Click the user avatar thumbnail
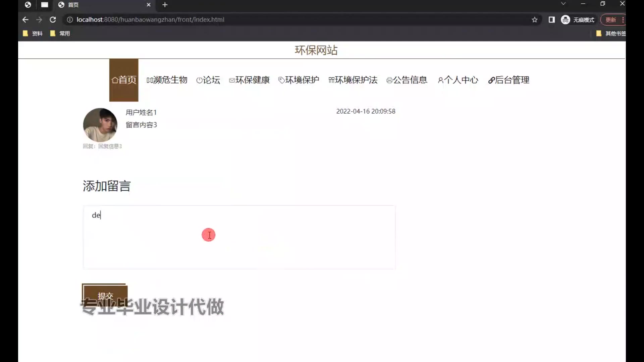Viewport: 644px width, 362px height. (x=100, y=125)
